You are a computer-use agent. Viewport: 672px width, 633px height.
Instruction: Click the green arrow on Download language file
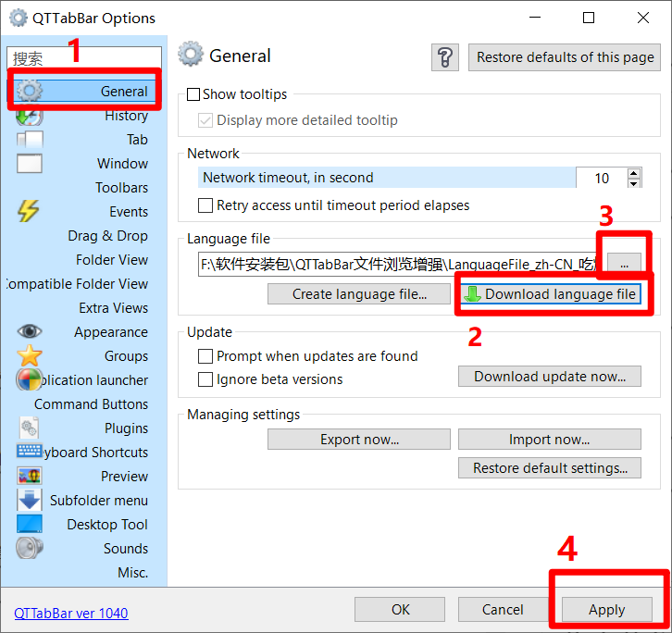[472, 294]
